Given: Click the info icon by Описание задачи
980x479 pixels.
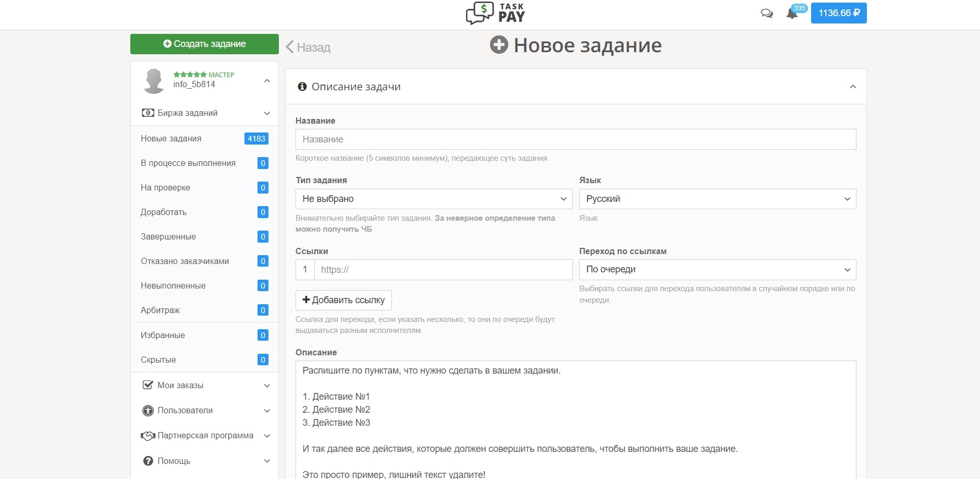Looking at the screenshot, I should (x=302, y=87).
